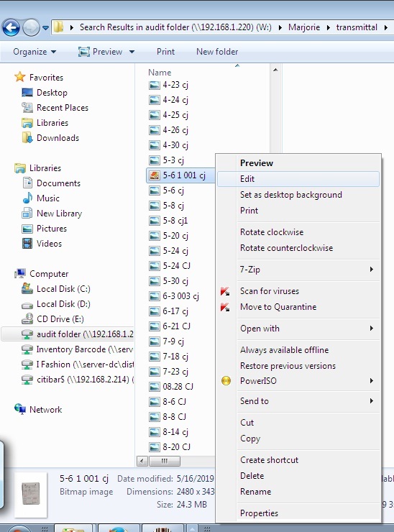Image resolution: width=394 pixels, height=532 pixels.
Task: Click the file list scroll up arrow
Action: (275, 70)
